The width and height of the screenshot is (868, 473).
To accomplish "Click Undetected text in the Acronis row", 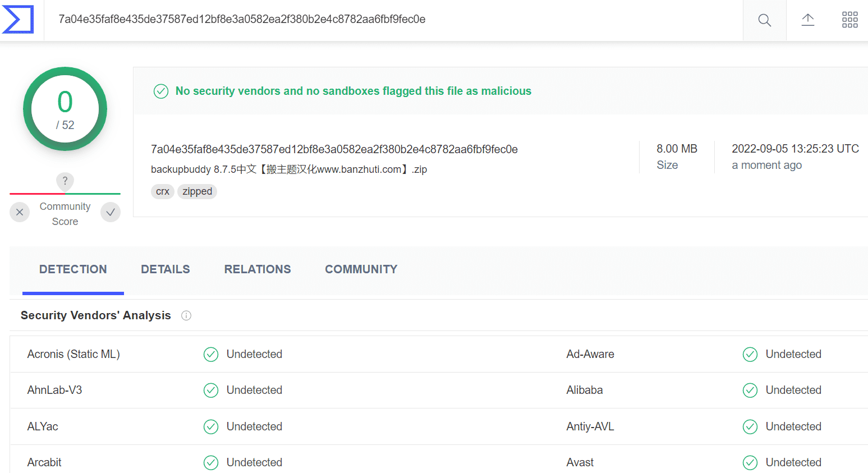I will [x=254, y=354].
